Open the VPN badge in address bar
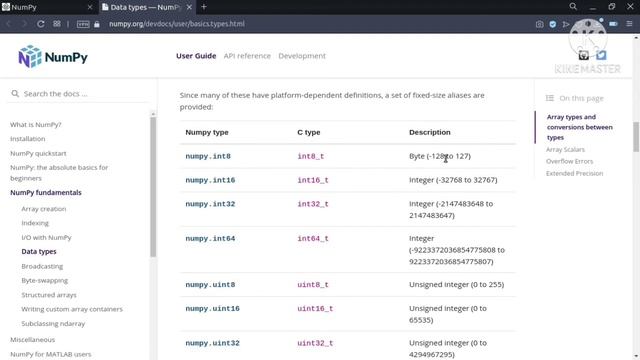 83,24
